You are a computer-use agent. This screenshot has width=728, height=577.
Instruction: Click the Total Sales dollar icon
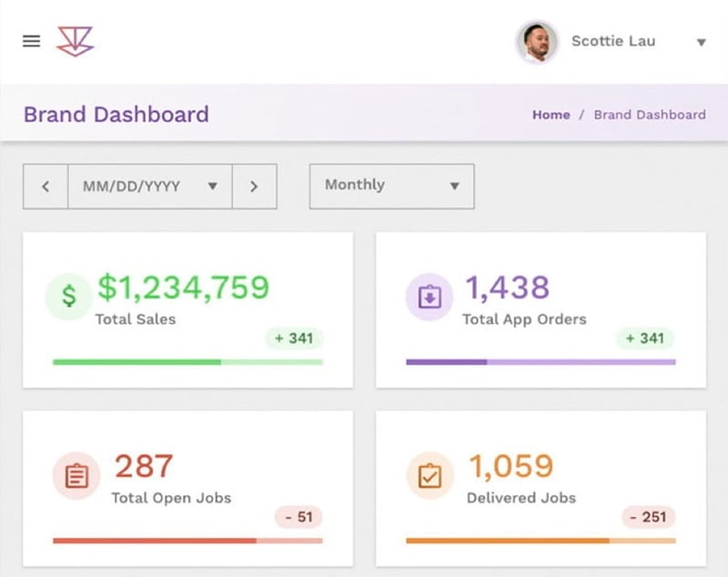(69, 297)
